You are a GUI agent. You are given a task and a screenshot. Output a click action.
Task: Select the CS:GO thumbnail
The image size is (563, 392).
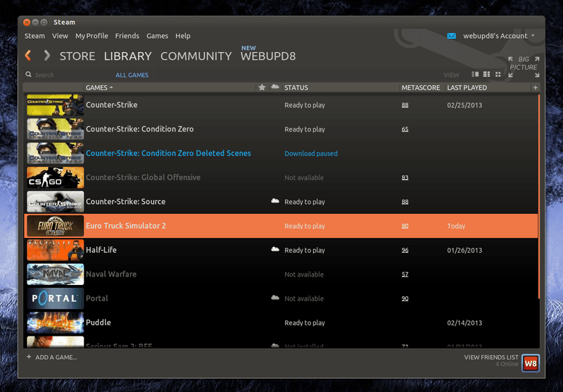click(56, 177)
